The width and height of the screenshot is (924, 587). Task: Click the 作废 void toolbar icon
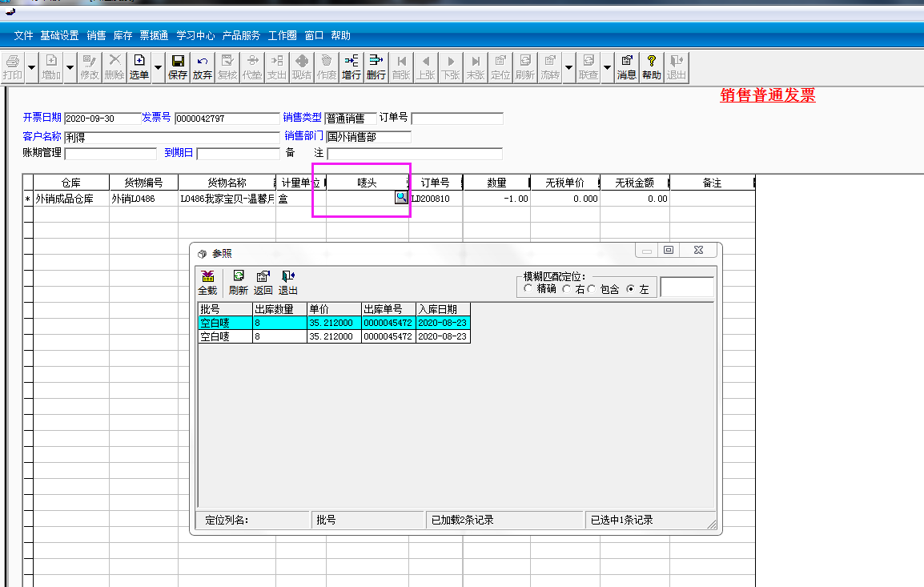point(327,67)
